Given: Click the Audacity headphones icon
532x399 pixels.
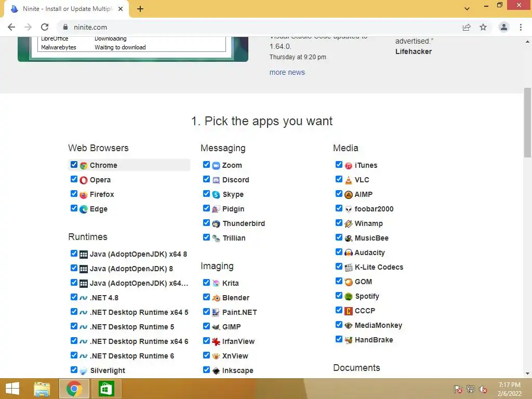Looking at the screenshot, I should pos(349,253).
